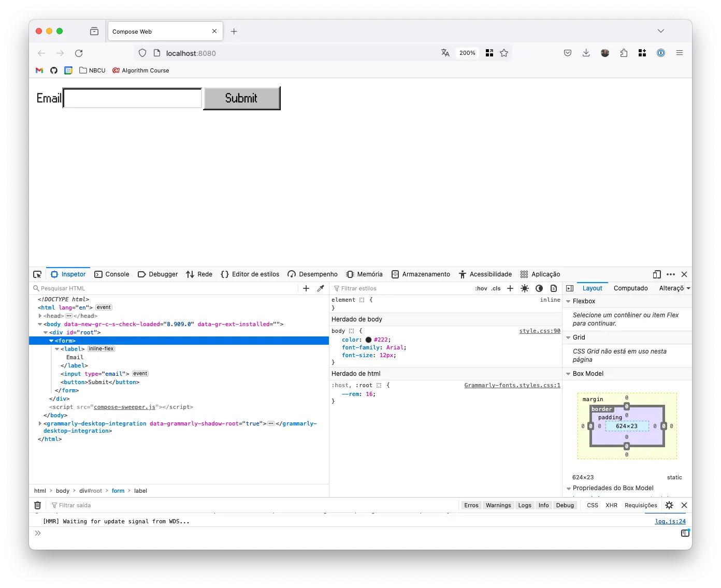
Task: Reload the page with the refresh icon
Action: (79, 53)
